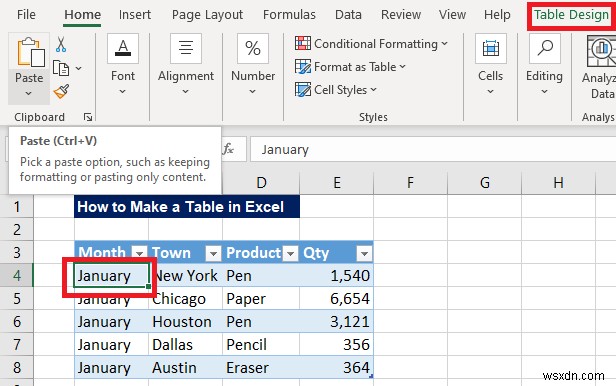Select row 7 header
This screenshot has height=386, width=616.
[16, 344]
